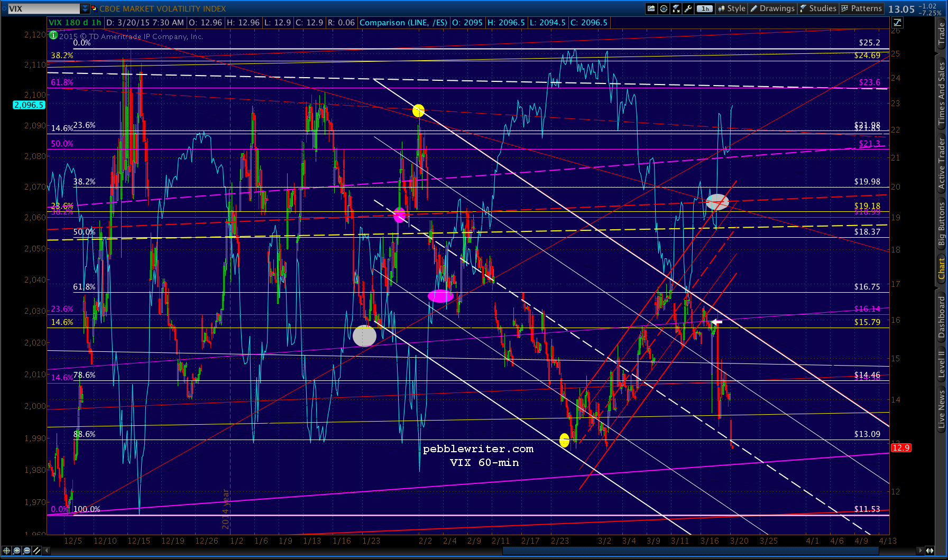Select the trendline drawing tool
Screen dimensions: 948x560
36,550
